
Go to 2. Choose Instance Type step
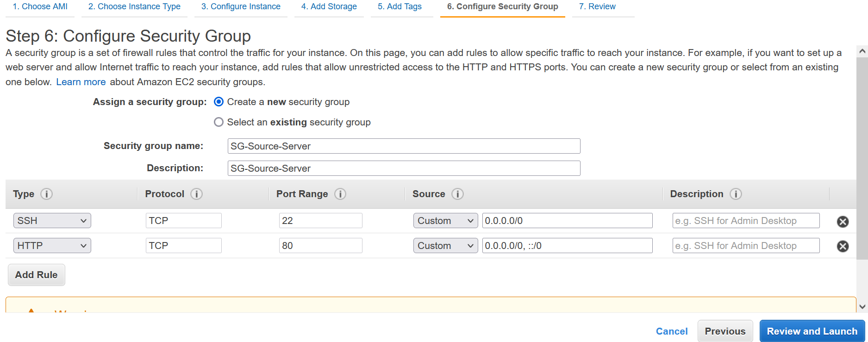tap(134, 6)
